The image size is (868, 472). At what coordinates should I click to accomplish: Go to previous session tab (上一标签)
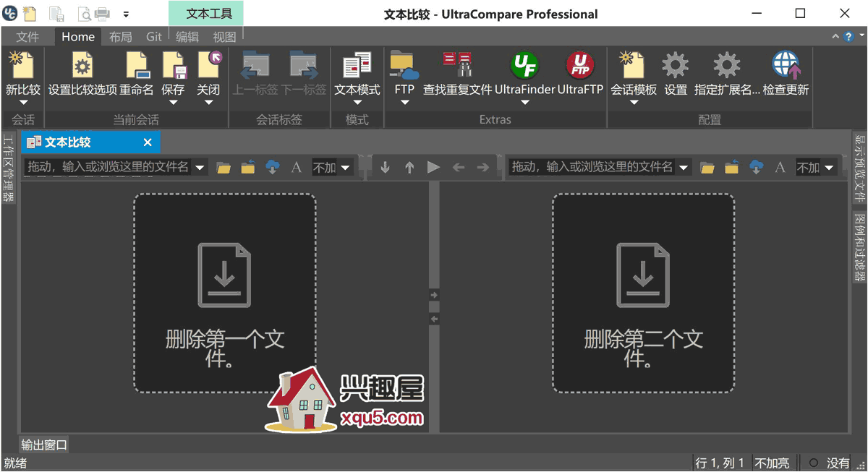tap(255, 65)
